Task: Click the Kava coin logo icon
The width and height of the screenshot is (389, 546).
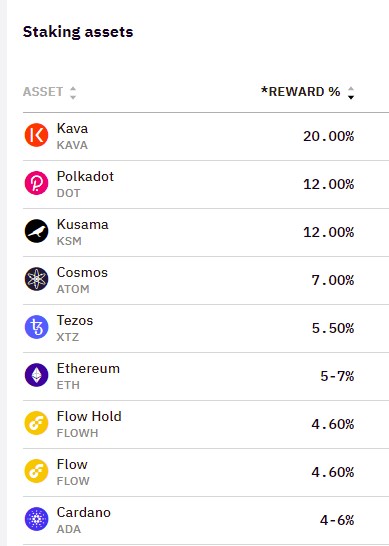Action: coord(36,135)
